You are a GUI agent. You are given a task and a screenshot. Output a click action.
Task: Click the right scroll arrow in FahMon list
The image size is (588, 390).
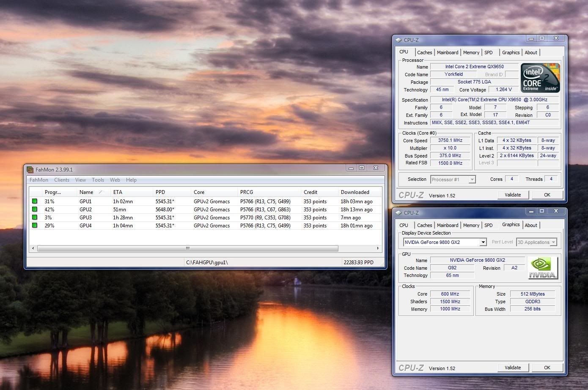pyautogui.click(x=378, y=248)
